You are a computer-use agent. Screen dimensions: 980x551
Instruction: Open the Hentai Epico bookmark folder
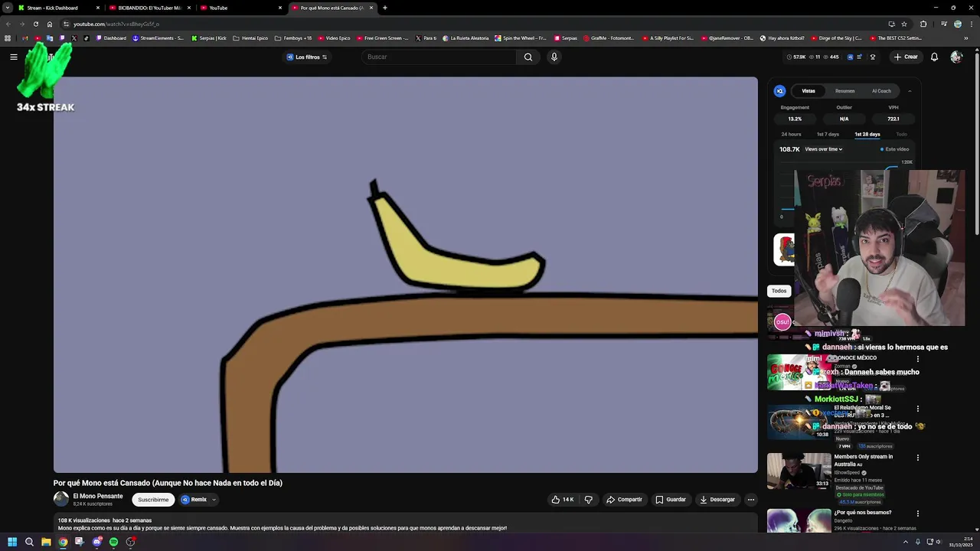251,38
